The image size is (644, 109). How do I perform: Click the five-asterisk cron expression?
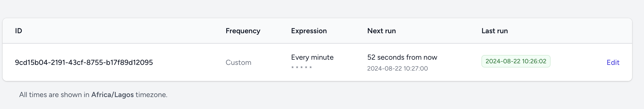302,68
